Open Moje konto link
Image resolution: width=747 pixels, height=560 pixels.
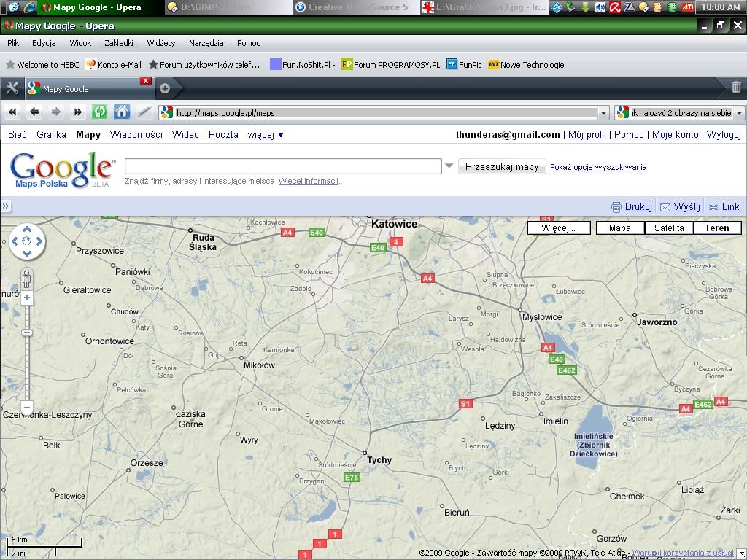(x=675, y=134)
